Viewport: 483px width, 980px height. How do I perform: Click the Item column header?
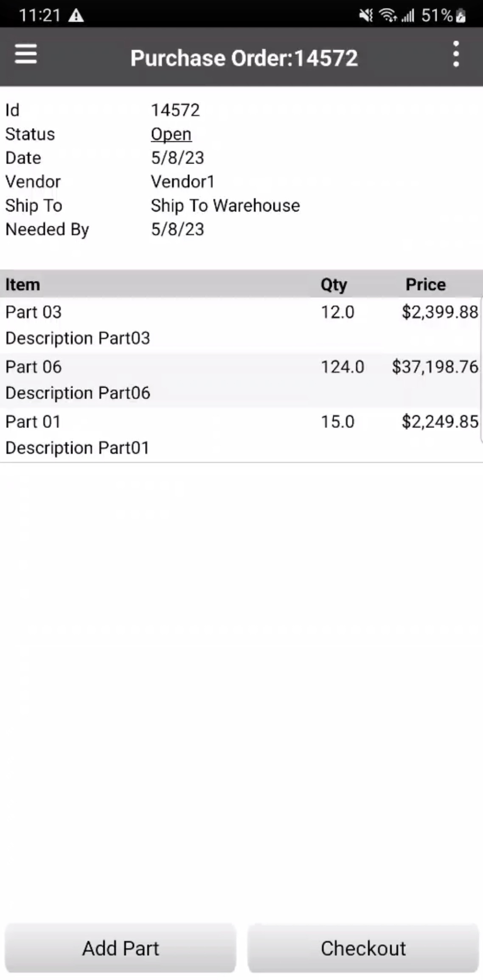[22, 284]
